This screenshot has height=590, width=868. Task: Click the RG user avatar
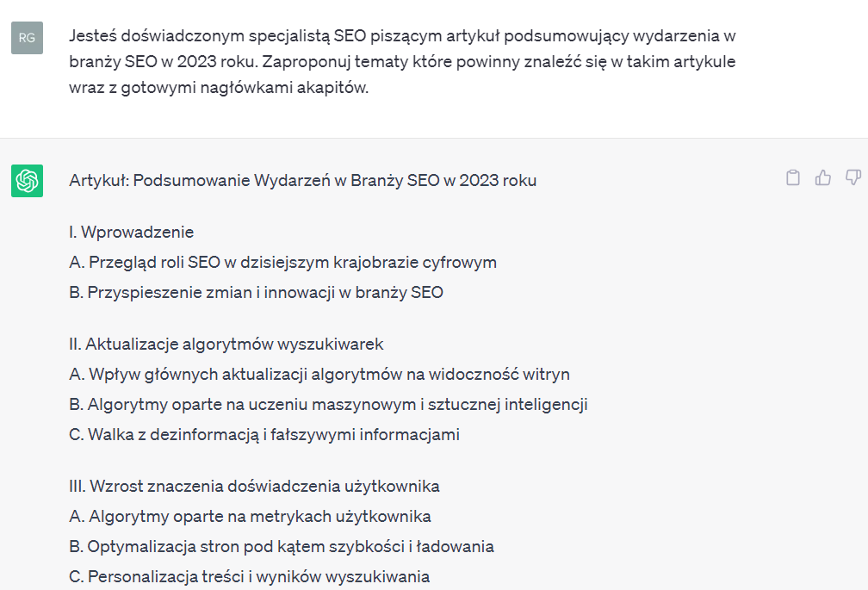[x=27, y=38]
